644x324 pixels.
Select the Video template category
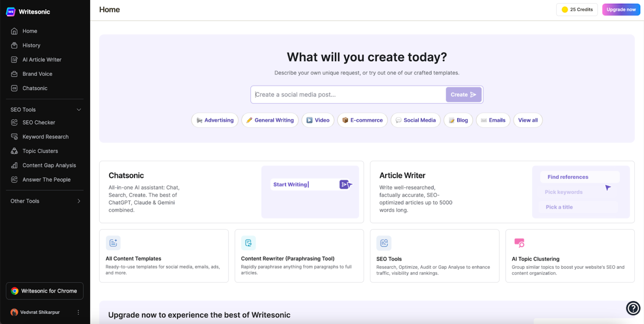[318, 120]
